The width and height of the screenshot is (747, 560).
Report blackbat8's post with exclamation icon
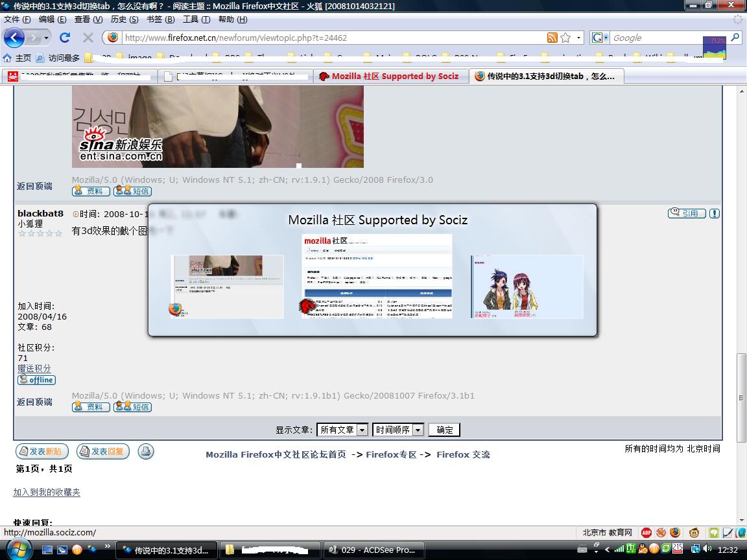(714, 213)
